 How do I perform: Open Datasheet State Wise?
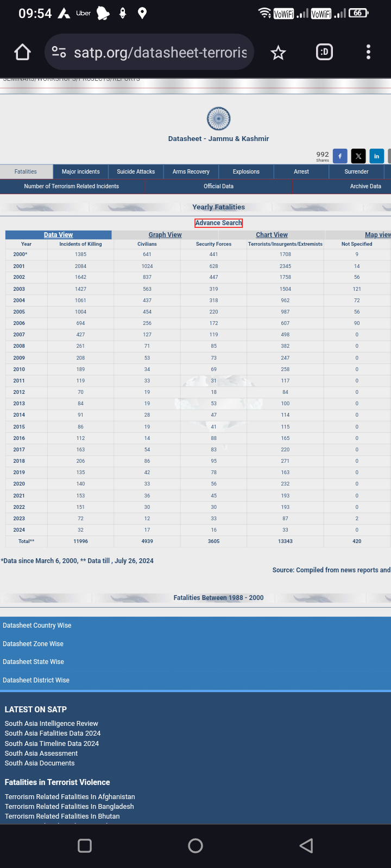[33, 662]
